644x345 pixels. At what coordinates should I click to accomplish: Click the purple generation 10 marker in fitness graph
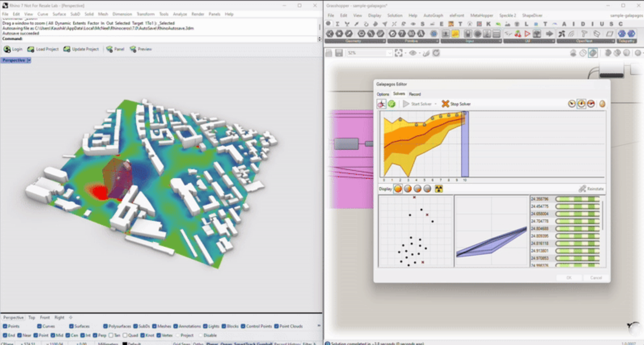pos(465,144)
